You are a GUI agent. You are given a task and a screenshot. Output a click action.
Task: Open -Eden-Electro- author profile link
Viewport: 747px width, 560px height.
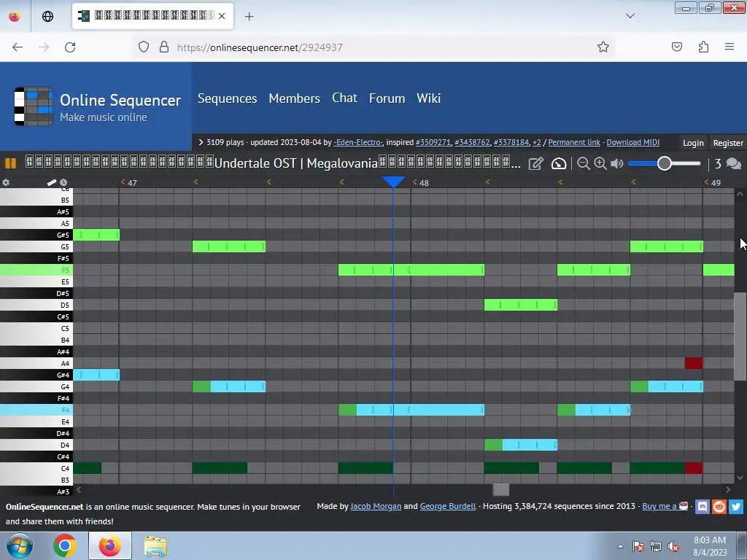point(358,142)
